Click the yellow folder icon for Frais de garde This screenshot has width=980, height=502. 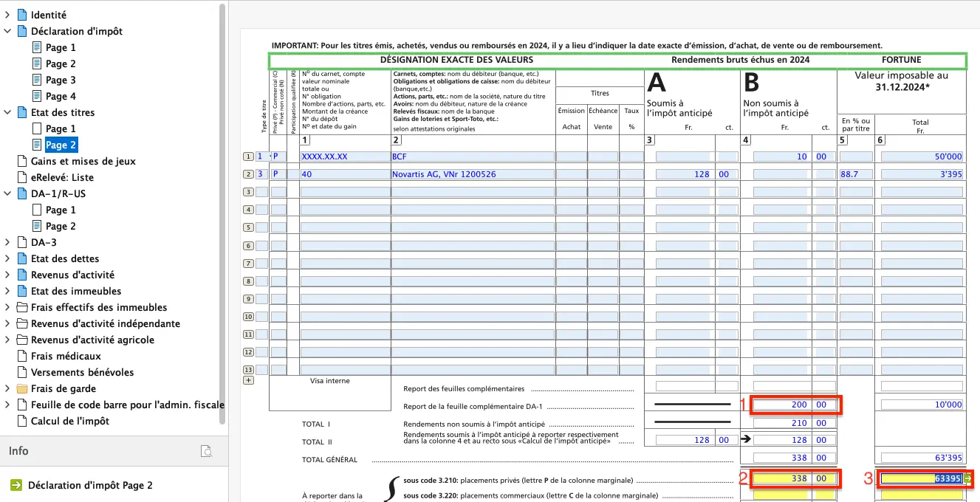click(x=21, y=388)
